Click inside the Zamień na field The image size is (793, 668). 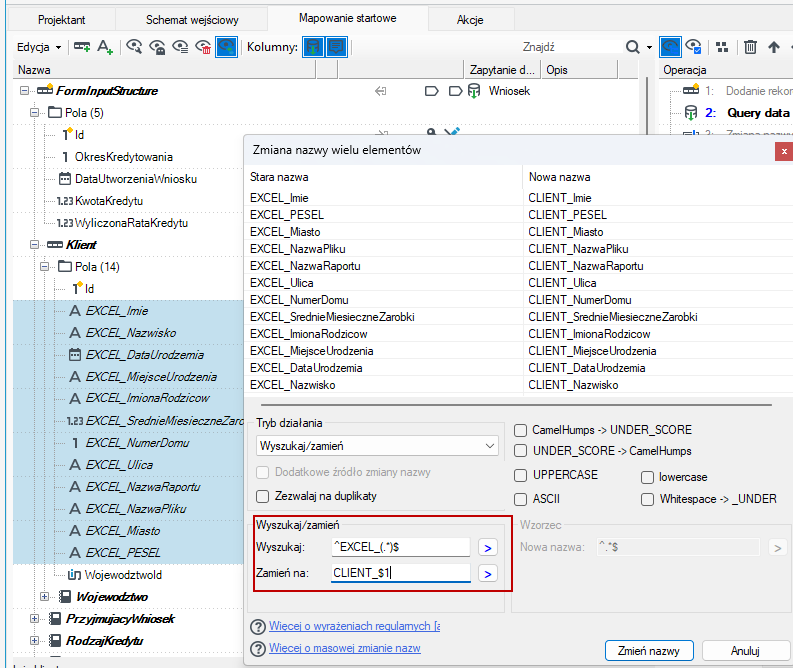tap(401, 573)
